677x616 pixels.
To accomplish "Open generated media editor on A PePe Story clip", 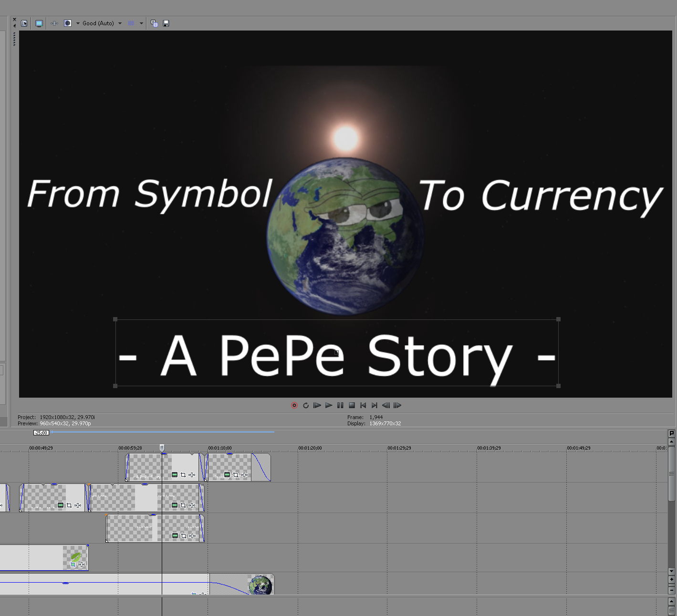I will pos(175,475).
